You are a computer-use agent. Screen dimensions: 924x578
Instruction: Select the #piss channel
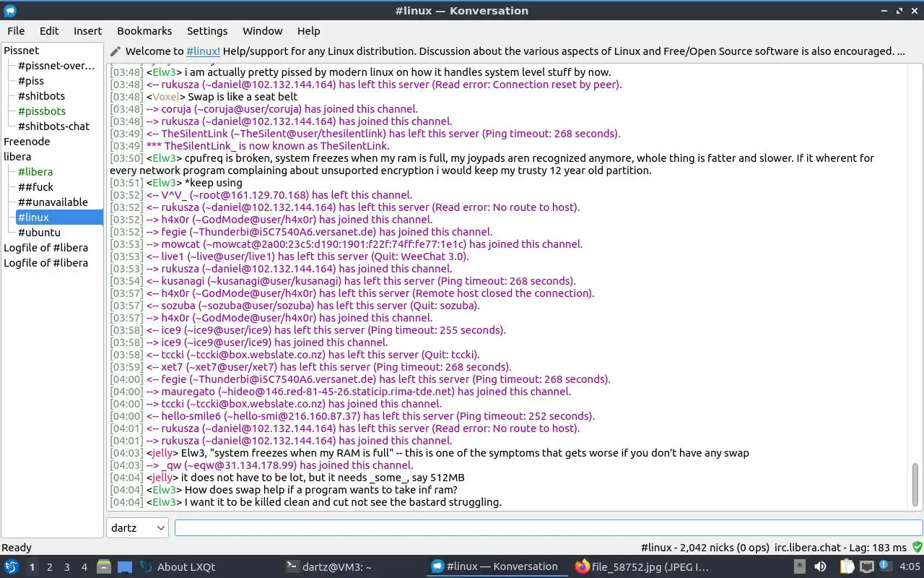31,81
